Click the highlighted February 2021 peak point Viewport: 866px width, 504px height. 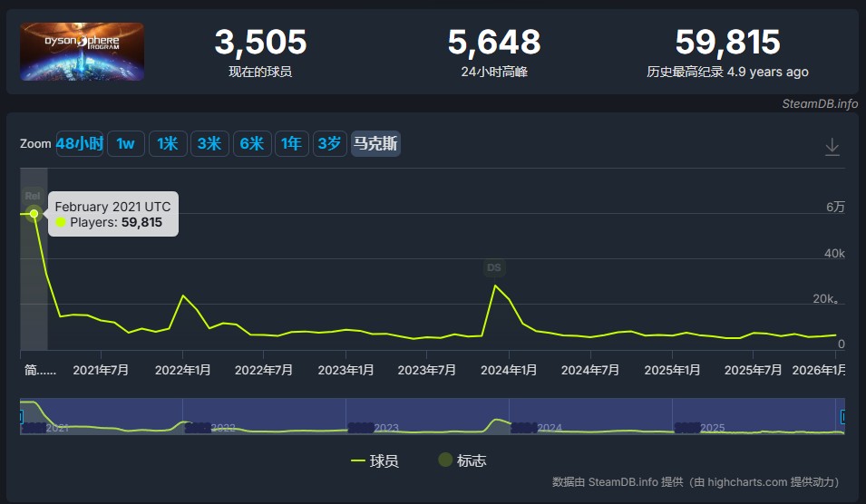(34, 214)
